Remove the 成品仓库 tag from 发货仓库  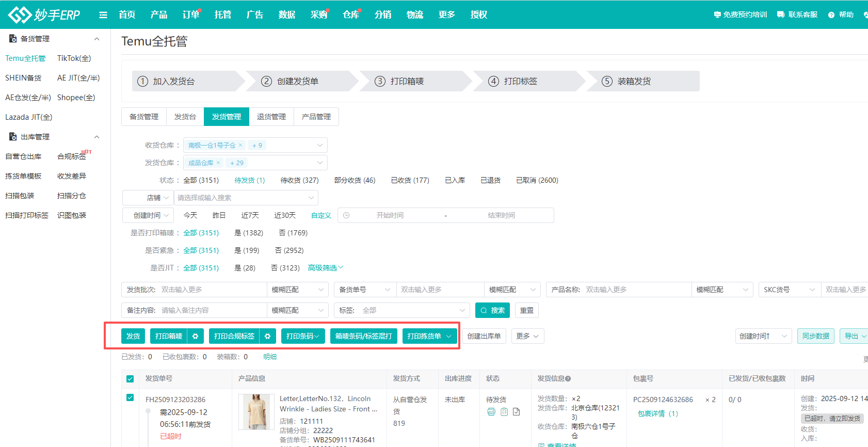point(218,163)
